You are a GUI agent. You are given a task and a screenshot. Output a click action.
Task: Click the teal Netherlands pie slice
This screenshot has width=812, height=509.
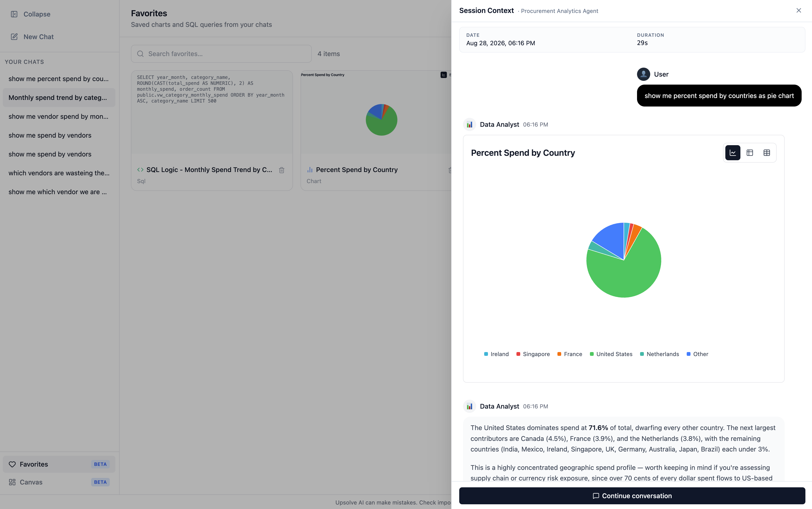point(597,247)
